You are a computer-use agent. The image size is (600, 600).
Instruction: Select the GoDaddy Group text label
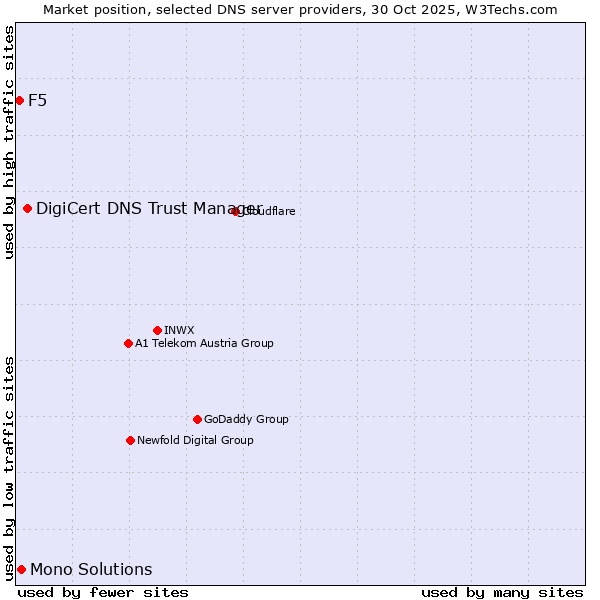pyautogui.click(x=246, y=419)
